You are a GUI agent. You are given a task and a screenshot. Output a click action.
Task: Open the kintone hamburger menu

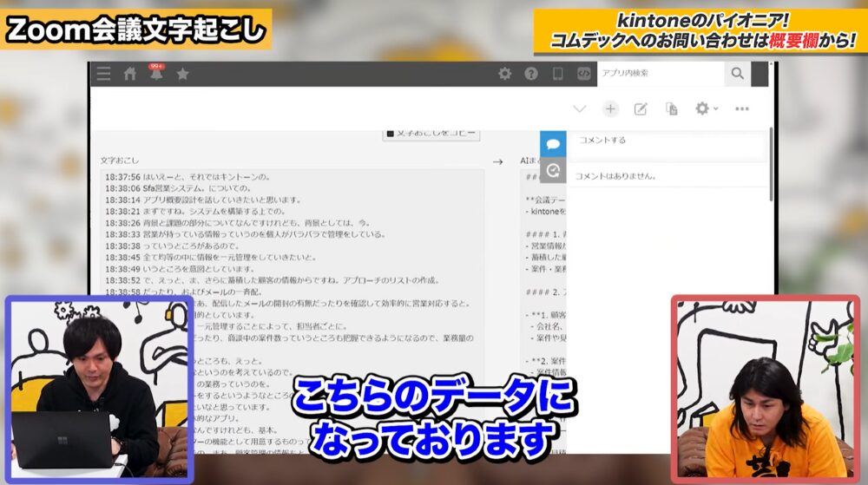(103, 74)
